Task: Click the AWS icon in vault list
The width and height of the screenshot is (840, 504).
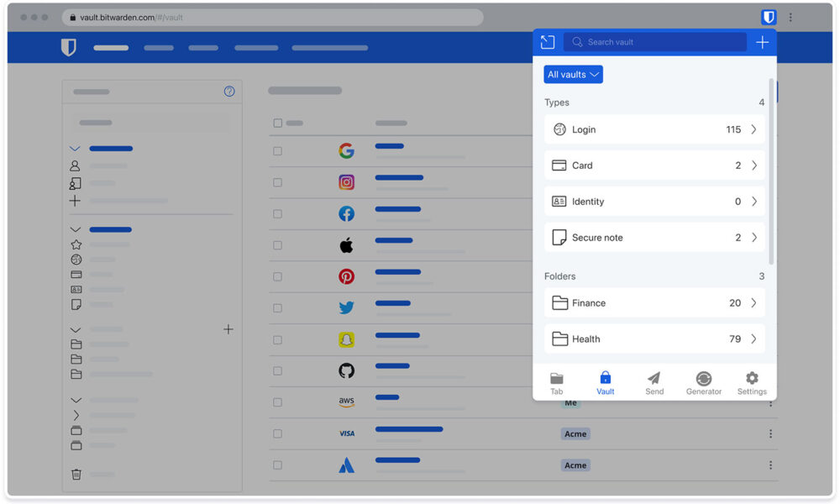Action: [x=347, y=402]
